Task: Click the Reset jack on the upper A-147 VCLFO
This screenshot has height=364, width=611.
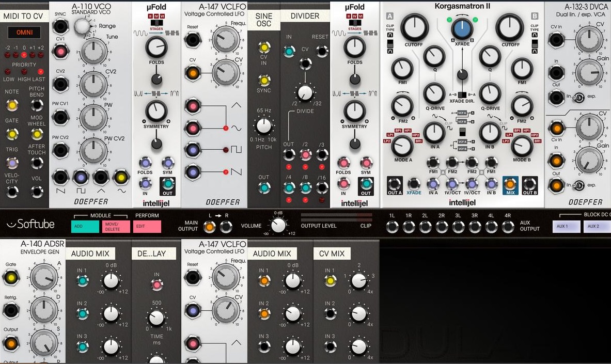Action: [x=193, y=39]
